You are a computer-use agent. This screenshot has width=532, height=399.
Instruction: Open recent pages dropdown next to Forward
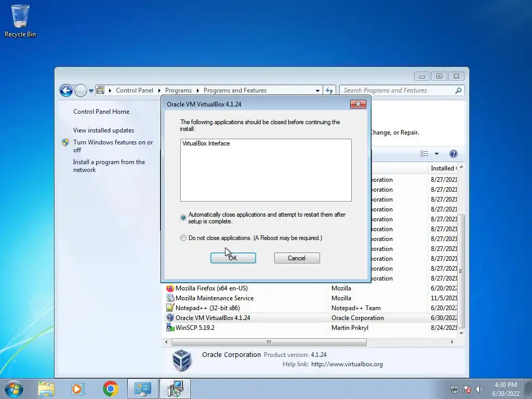91,90
